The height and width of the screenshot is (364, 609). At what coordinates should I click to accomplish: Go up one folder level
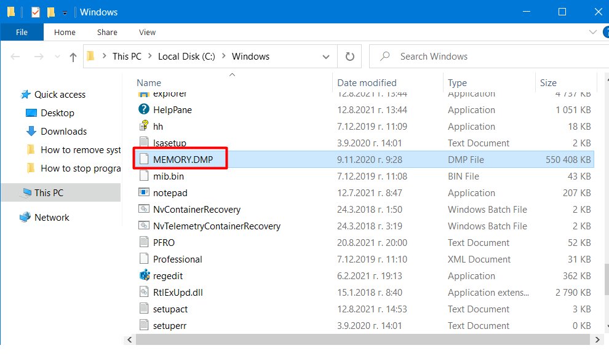click(73, 57)
